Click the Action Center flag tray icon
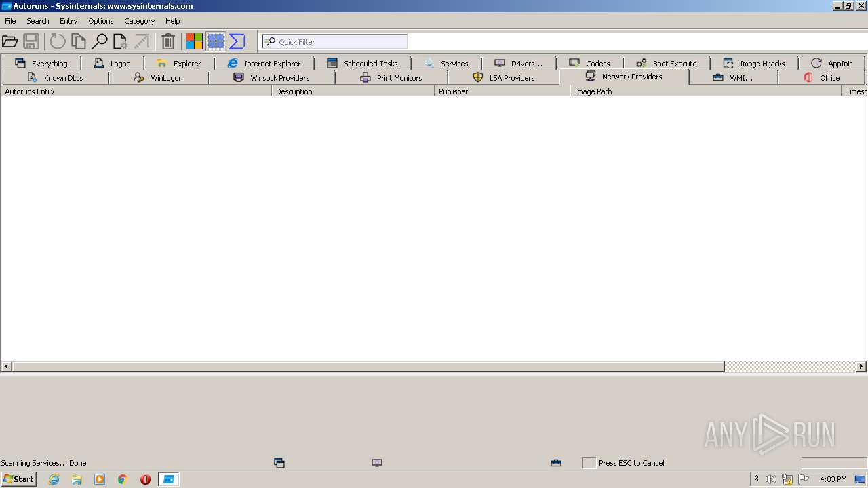The image size is (868, 488). coord(804,479)
